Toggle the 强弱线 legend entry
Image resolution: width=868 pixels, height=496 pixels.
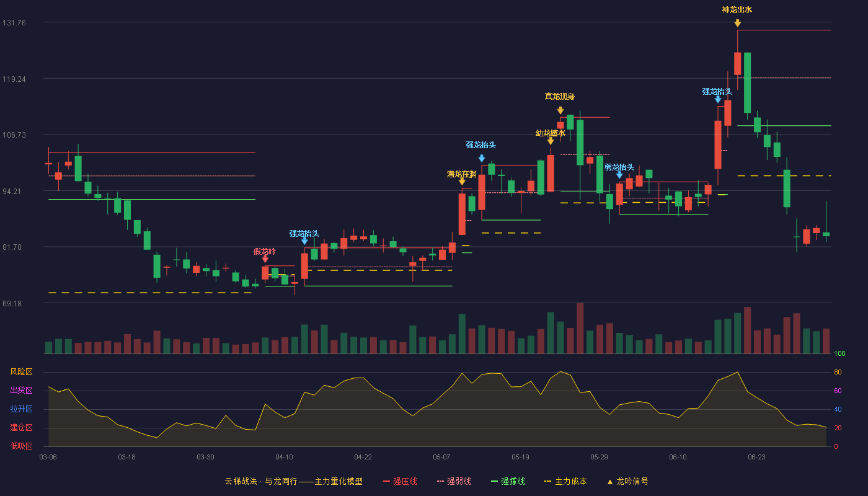454,481
